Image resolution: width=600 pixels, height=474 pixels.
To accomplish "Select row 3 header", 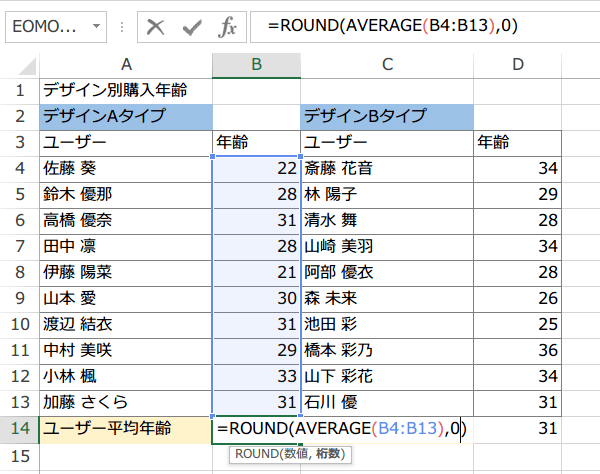I will point(20,143).
